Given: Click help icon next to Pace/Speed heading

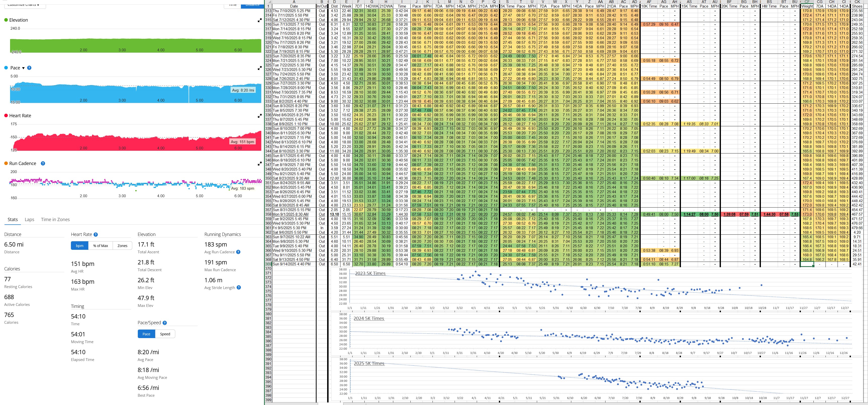Looking at the screenshot, I should [165, 323].
